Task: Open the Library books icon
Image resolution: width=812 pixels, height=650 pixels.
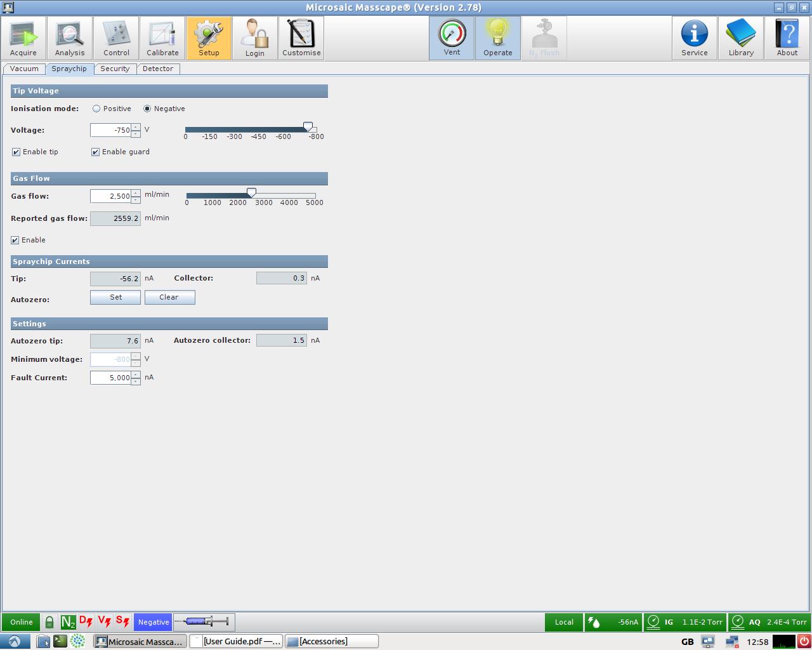Action: [741, 38]
